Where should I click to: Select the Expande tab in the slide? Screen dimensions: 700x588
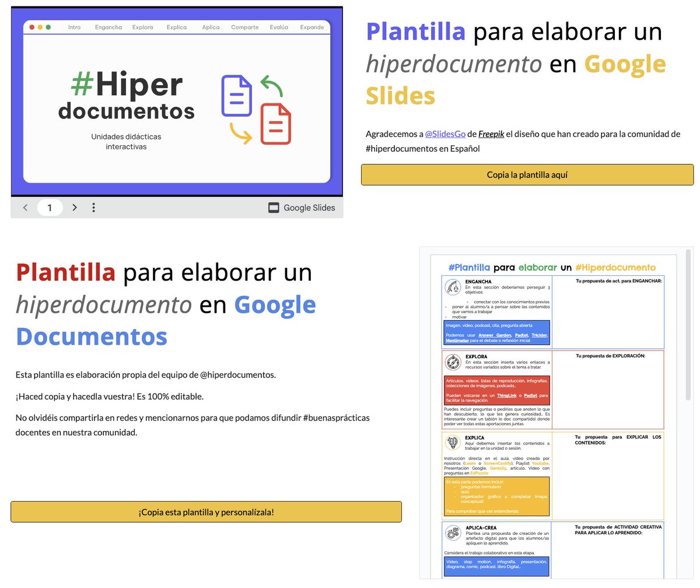click(312, 27)
